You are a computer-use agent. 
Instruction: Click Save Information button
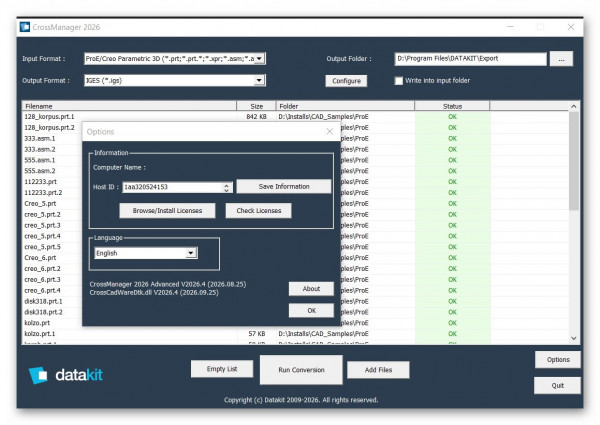[x=284, y=187]
